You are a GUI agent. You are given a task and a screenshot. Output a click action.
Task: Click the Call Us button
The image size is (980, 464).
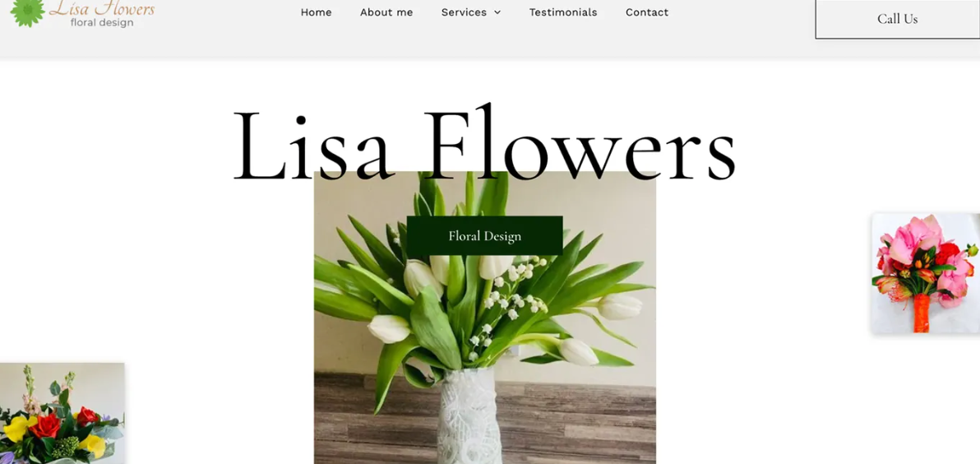pyautogui.click(x=898, y=19)
